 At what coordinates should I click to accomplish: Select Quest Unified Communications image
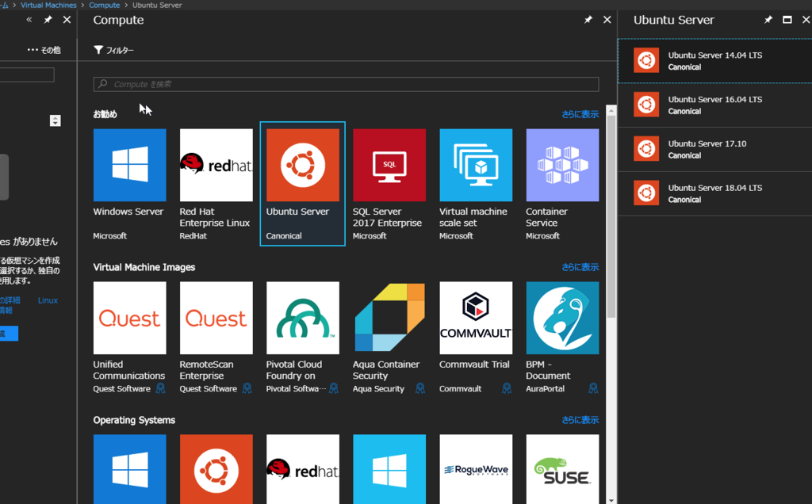pos(129,337)
